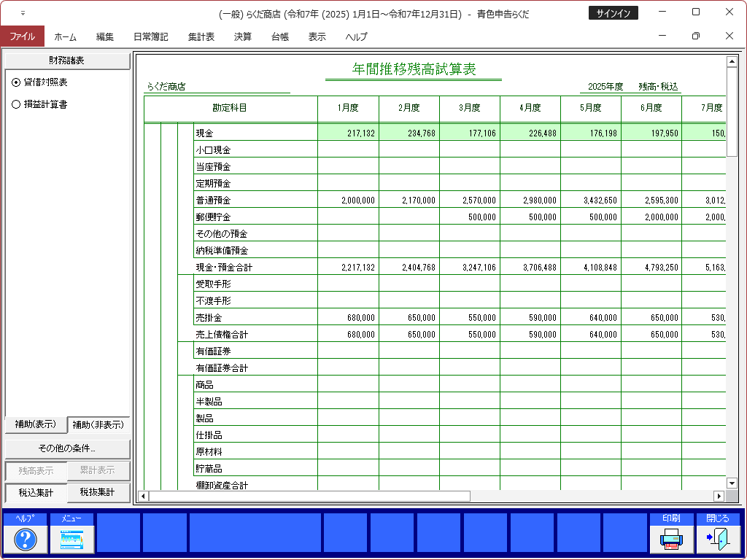Click the quick access toolbar dropdown arrow
The width and height of the screenshot is (747, 560).
click(23, 13)
